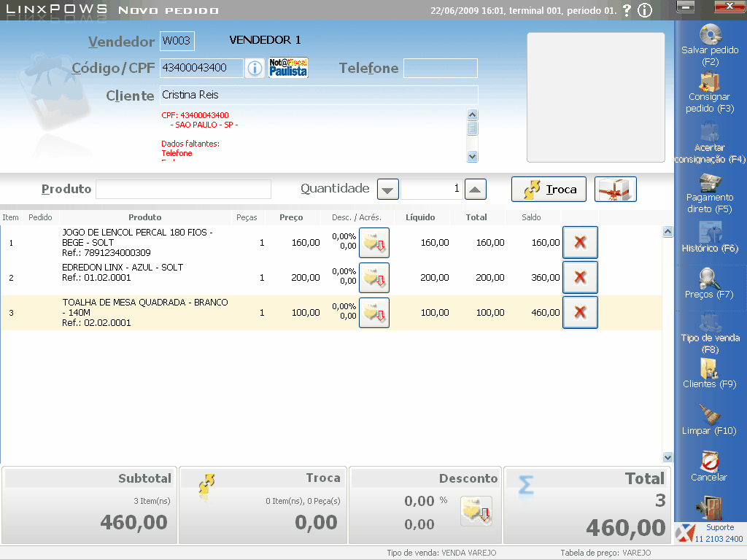This screenshot has height=560, width=747.
Task: Select row EDREDON LINX - AZUL - SOLT
Action: coord(331,278)
